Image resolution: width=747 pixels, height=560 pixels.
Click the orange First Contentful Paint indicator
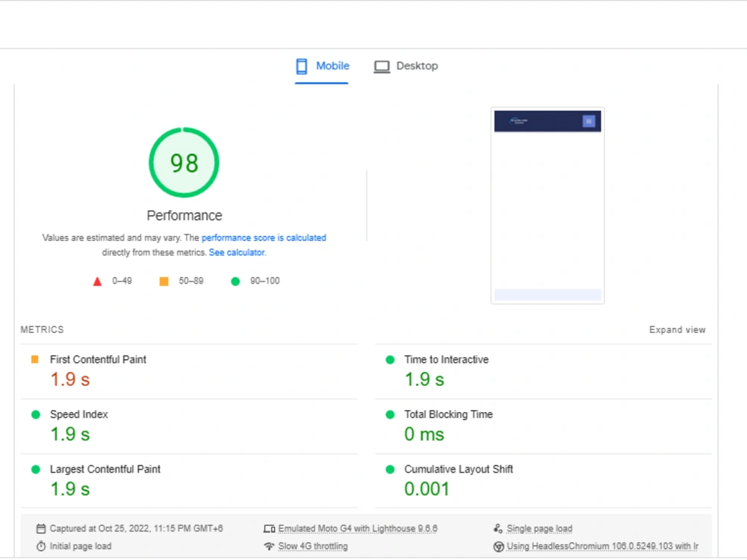tap(35, 360)
